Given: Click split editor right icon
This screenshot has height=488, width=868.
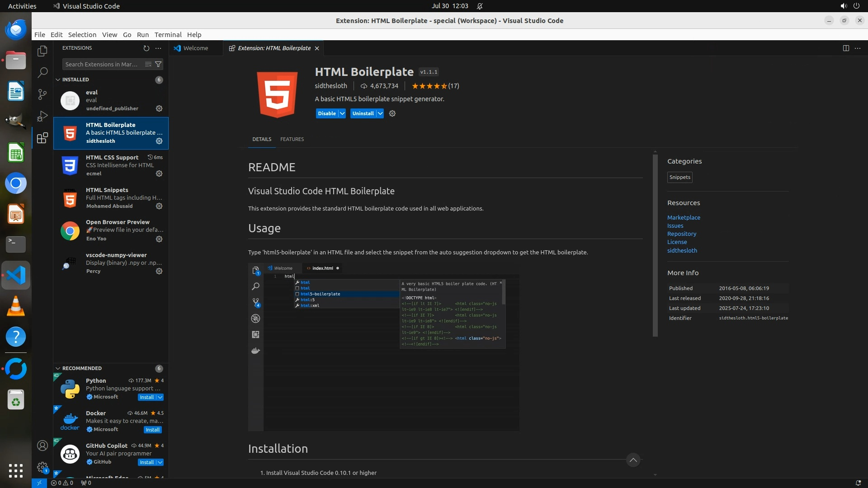Looking at the screenshot, I should tap(846, 48).
